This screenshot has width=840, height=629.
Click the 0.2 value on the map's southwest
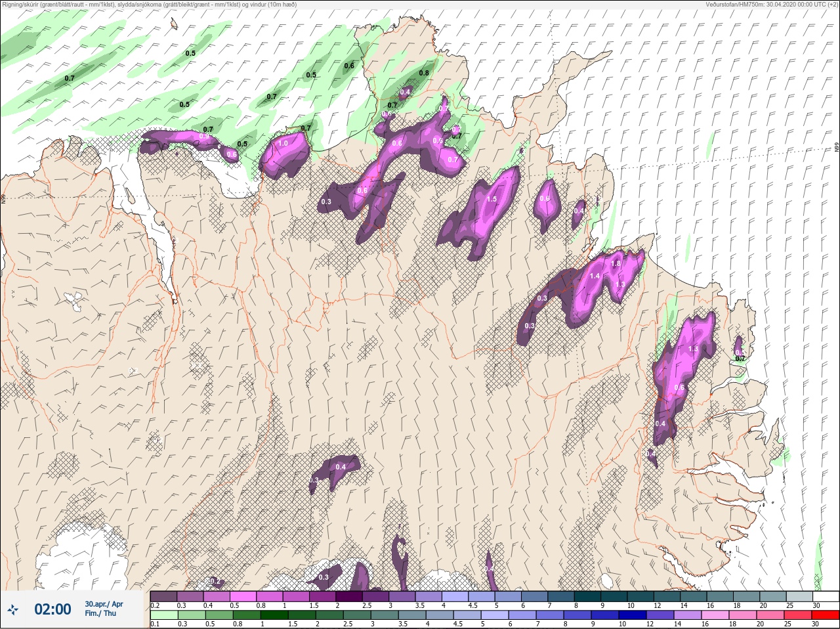[215, 582]
